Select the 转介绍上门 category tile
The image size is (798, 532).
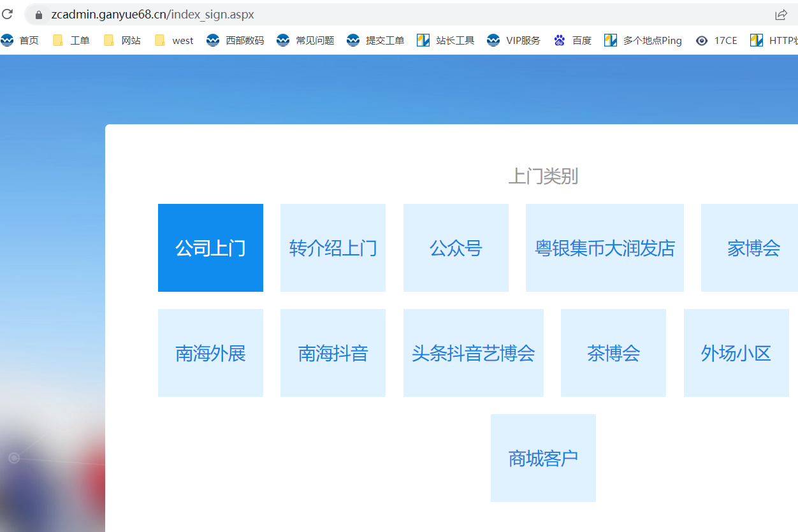(333, 248)
